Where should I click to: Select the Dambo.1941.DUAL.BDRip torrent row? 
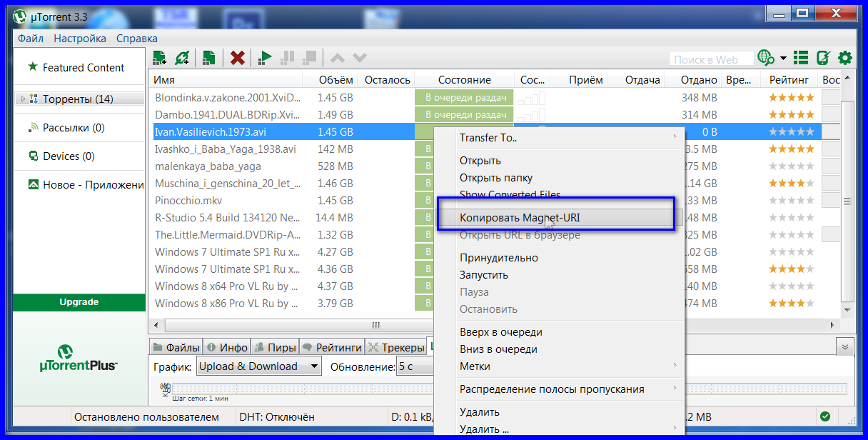(495, 115)
